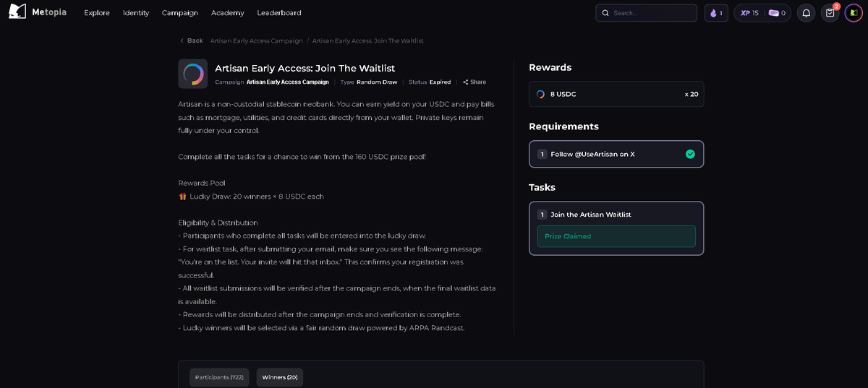The width and height of the screenshot is (868, 388).
Task: Open the Campaign menu
Action: point(180,13)
